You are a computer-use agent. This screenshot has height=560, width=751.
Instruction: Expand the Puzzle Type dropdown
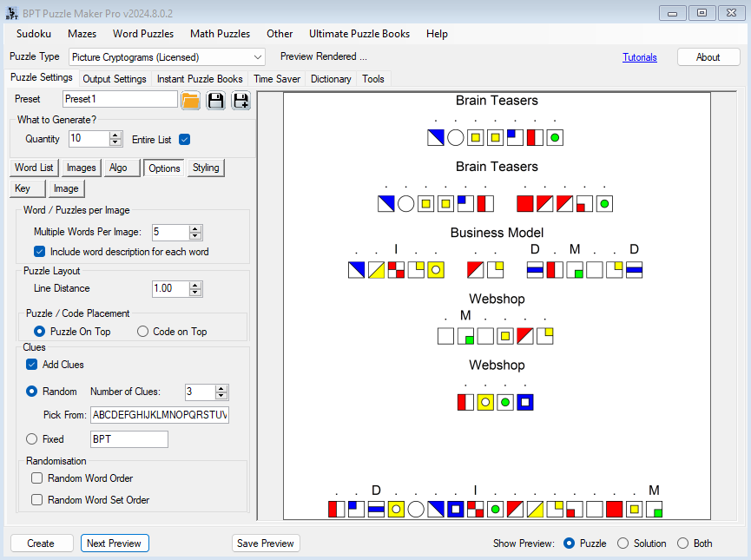click(x=256, y=57)
